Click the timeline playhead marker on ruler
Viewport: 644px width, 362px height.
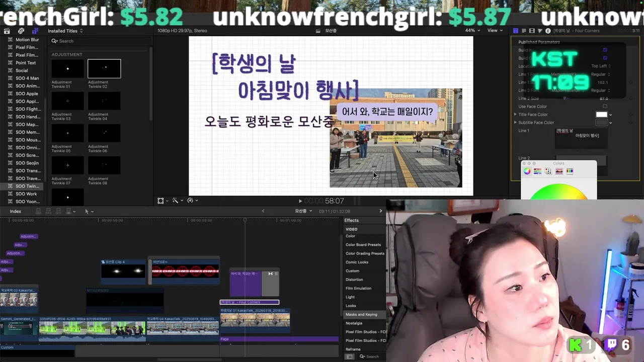click(x=245, y=220)
